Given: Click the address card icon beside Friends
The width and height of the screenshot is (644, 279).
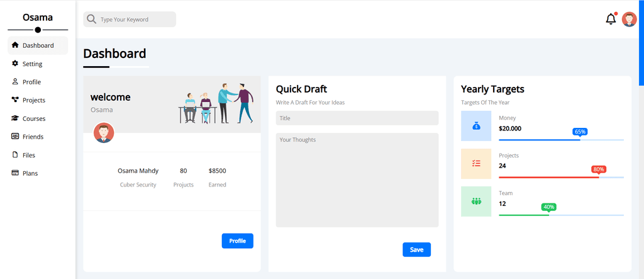Looking at the screenshot, I should (x=15, y=136).
